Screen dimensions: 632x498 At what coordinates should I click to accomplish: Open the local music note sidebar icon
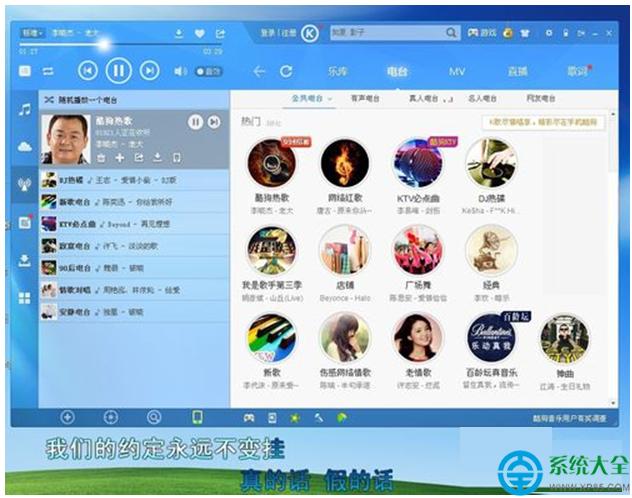(x=25, y=109)
